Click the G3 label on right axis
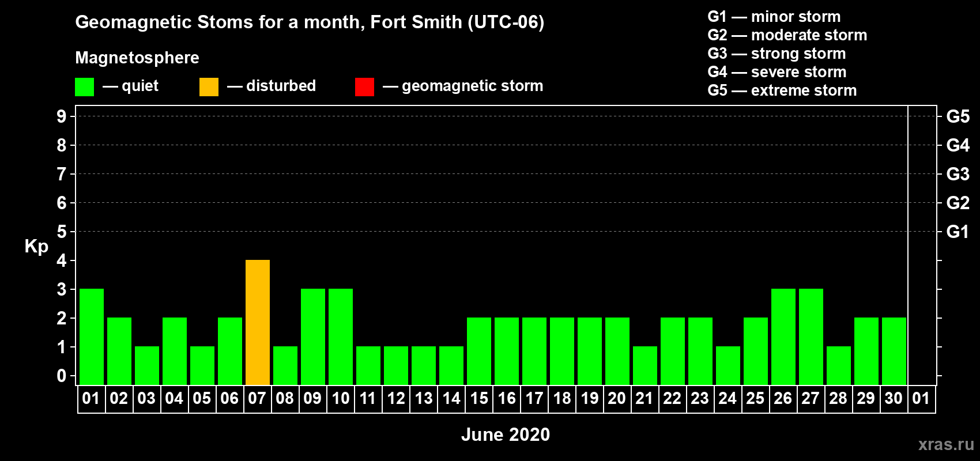The width and height of the screenshot is (980, 461). [958, 174]
